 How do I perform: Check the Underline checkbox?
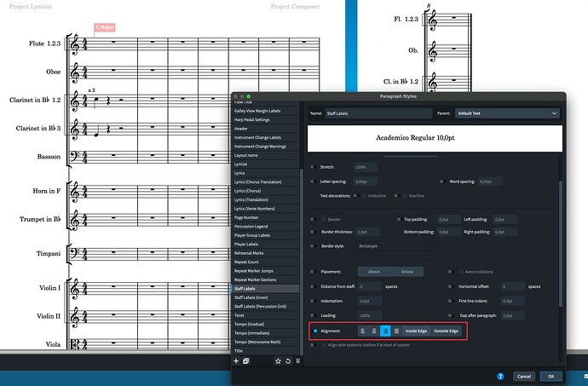click(x=364, y=196)
